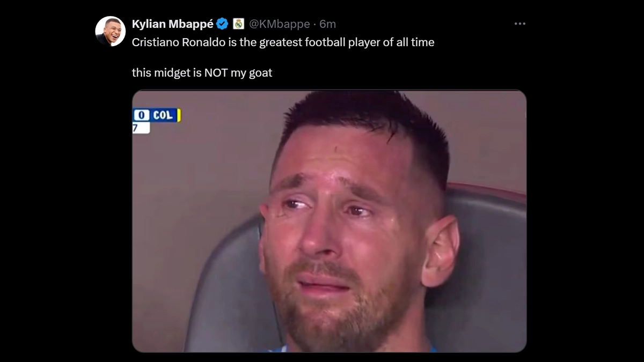Click the score 0 box in the photo

click(x=141, y=115)
